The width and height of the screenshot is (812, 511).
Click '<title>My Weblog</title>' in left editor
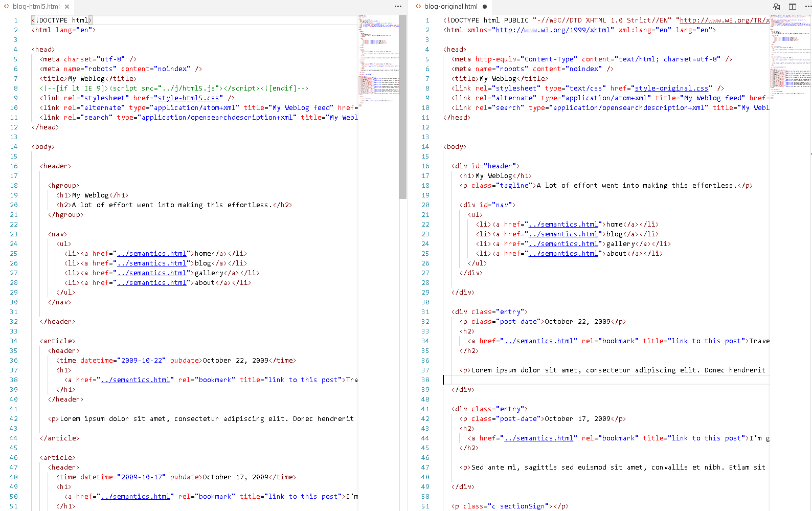(x=88, y=78)
